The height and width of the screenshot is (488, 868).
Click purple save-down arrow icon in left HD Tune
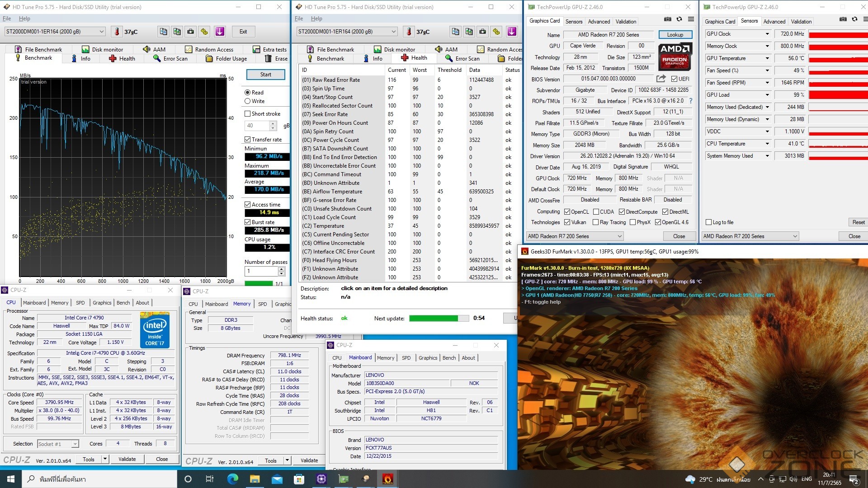click(220, 32)
